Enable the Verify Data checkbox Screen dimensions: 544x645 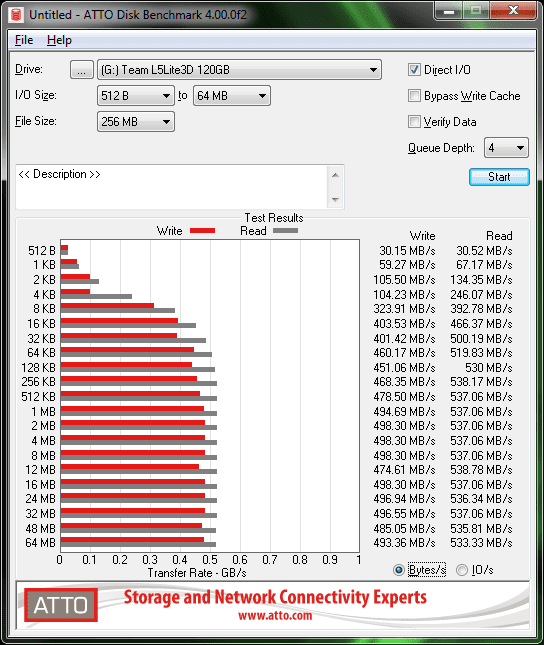pos(414,122)
